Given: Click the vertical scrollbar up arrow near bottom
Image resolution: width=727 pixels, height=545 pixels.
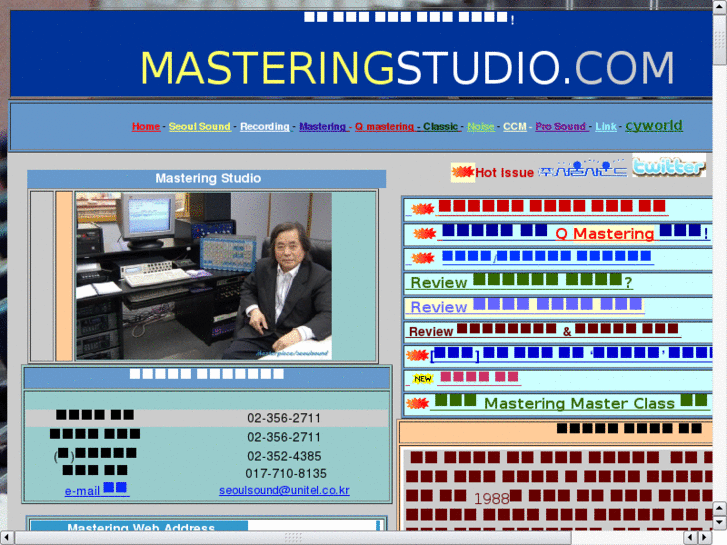Looking at the screenshot, I should pos(720,508).
